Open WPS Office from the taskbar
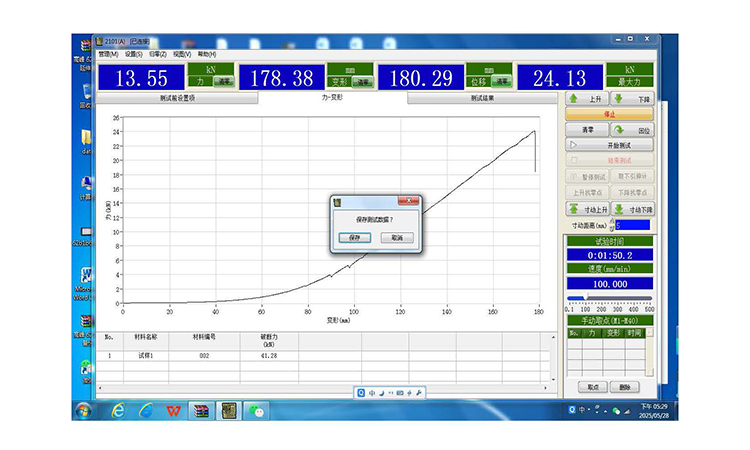The width and height of the screenshot is (750, 450). pos(174,411)
